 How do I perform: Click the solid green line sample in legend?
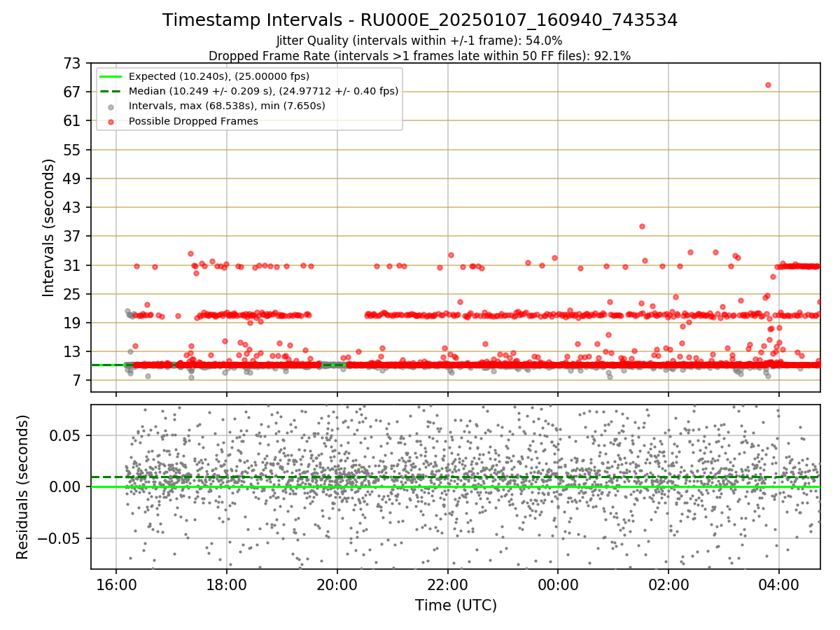111,76
